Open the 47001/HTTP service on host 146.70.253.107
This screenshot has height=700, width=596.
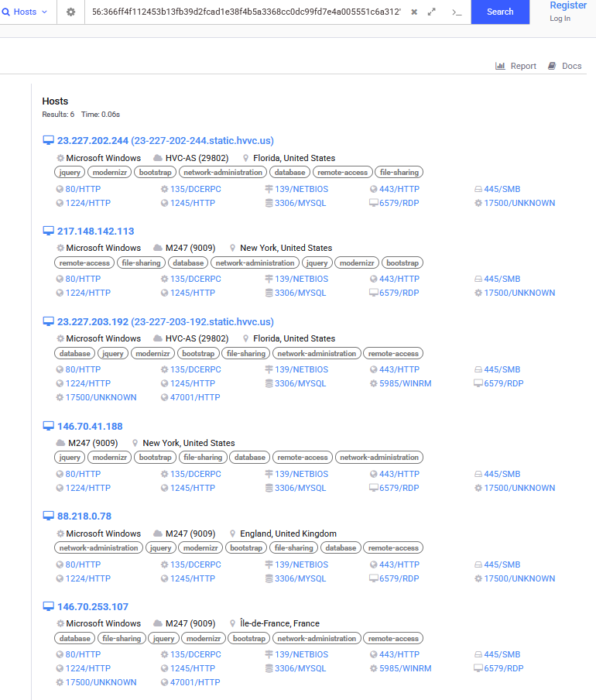pos(194,682)
